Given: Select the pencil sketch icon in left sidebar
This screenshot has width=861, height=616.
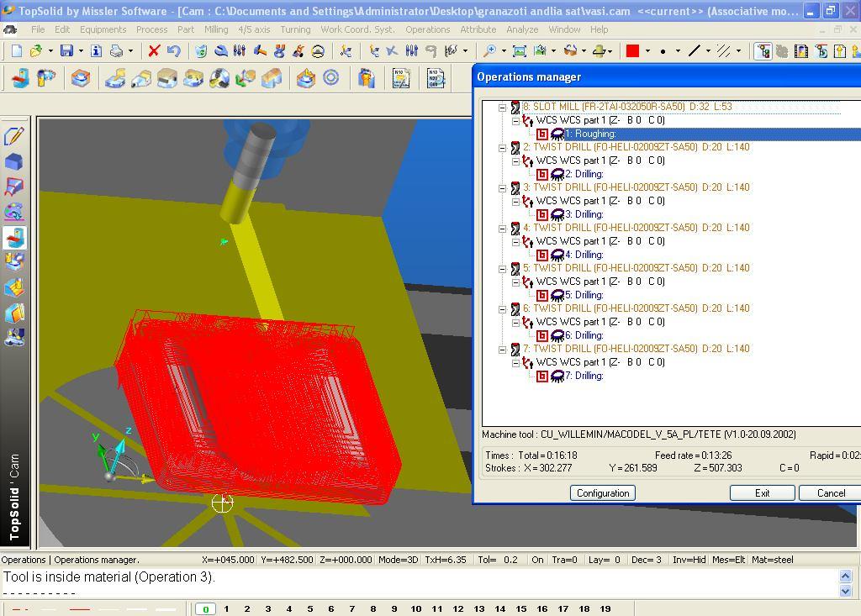Looking at the screenshot, I should point(14,135).
